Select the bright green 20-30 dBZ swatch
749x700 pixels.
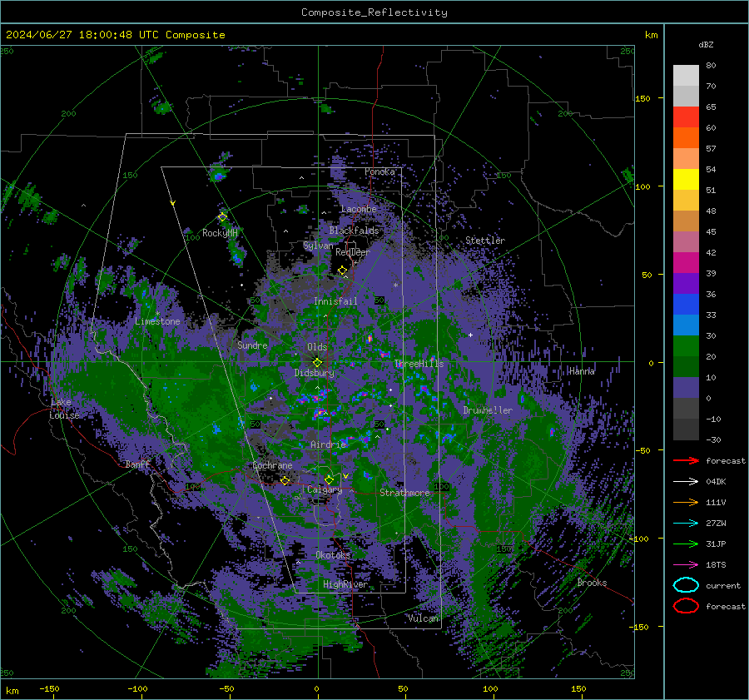tap(686, 346)
